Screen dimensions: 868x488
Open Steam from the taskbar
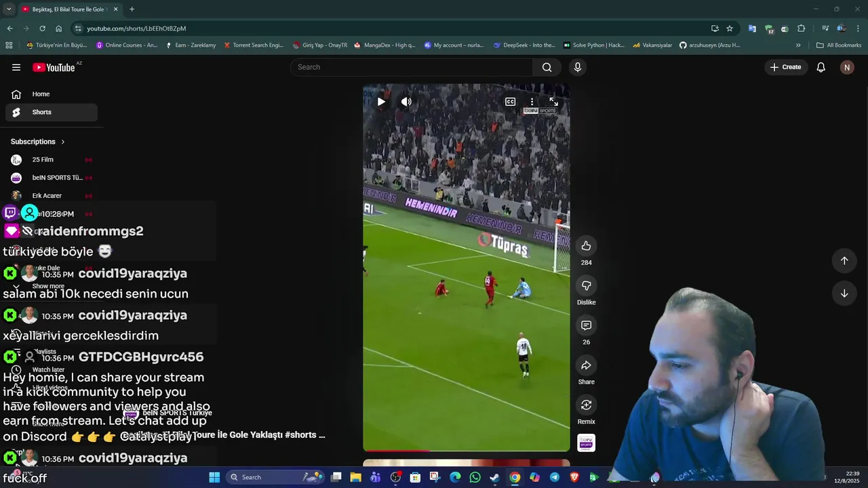point(494,477)
